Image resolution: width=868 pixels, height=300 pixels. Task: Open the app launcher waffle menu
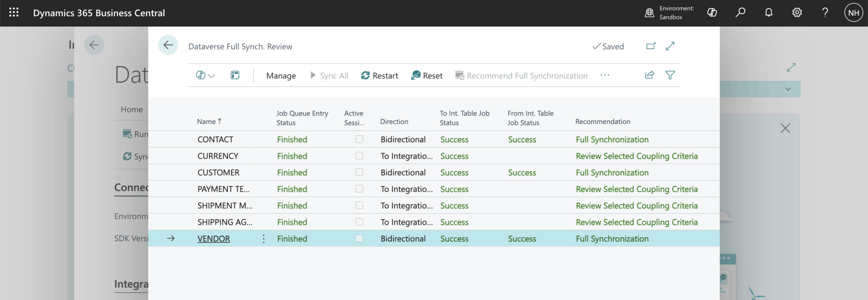14,13
